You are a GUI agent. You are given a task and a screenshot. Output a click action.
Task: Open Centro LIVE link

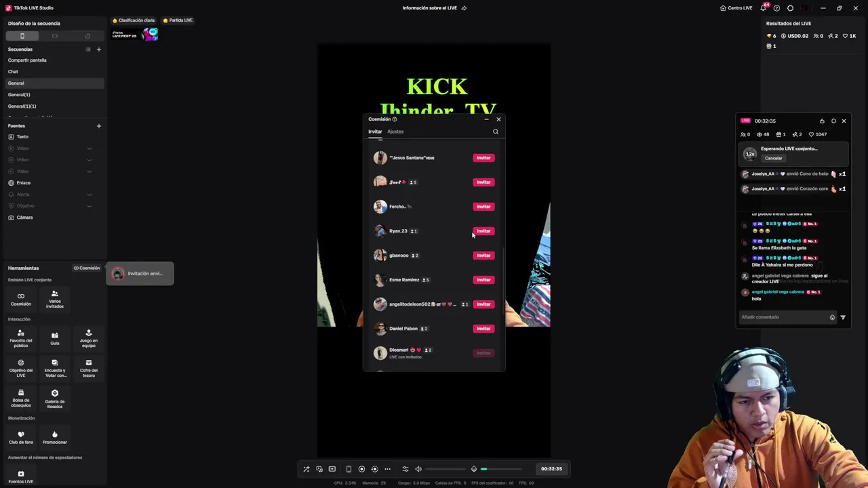[x=736, y=8]
